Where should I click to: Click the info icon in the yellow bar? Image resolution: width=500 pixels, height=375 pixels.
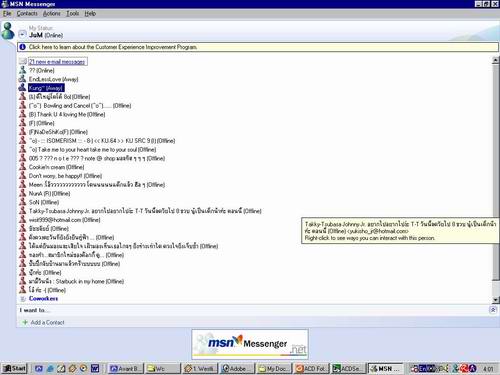pyautogui.click(x=22, y=47)
